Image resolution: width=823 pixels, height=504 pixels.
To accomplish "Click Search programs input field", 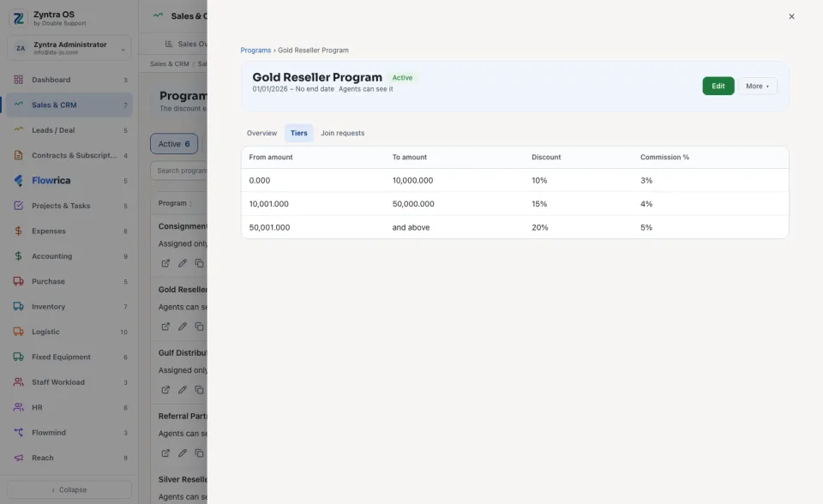I will [x=179, y=171].
